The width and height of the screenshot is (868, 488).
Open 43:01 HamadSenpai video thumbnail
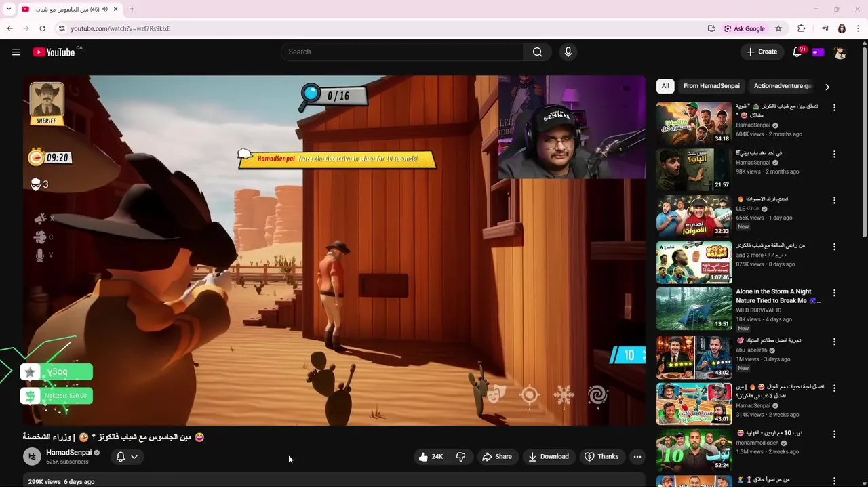pyautogui.click(x=694, y=404)
